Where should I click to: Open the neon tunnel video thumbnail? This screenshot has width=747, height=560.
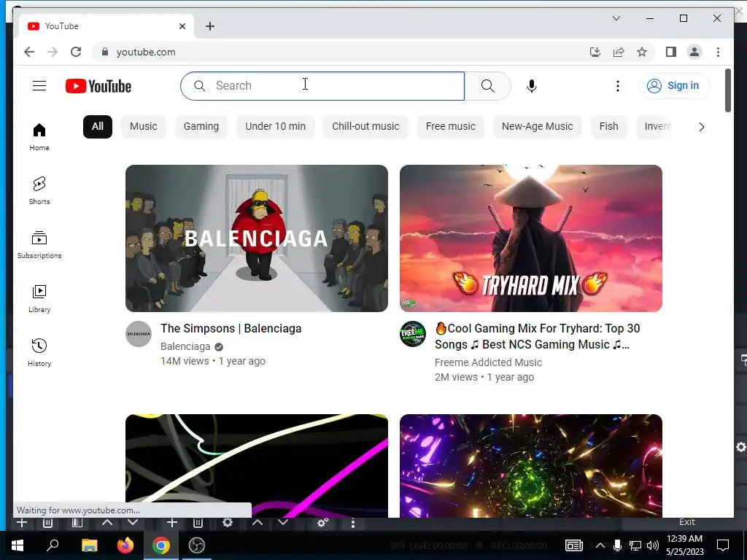click(x=531, y=466)
